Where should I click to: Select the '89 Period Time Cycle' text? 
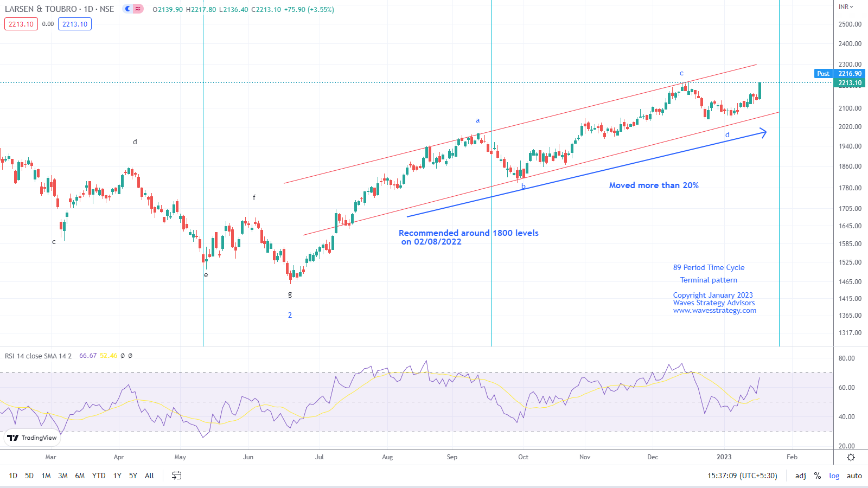click(x=709, y=267)
